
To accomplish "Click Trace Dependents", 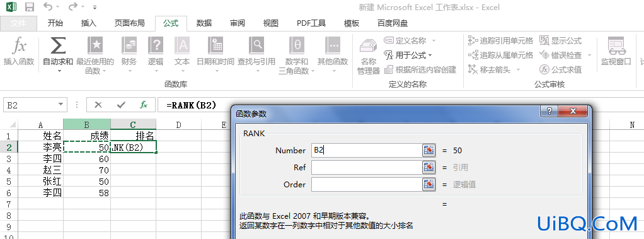I will point(501,55).
